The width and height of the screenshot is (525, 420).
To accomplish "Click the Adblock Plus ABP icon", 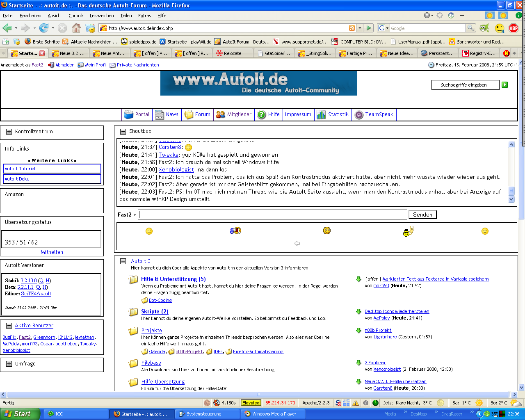I will tap(513, 28).
